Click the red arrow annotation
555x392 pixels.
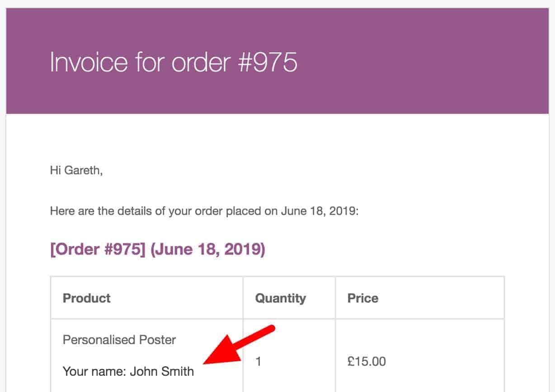pos(239,344)
